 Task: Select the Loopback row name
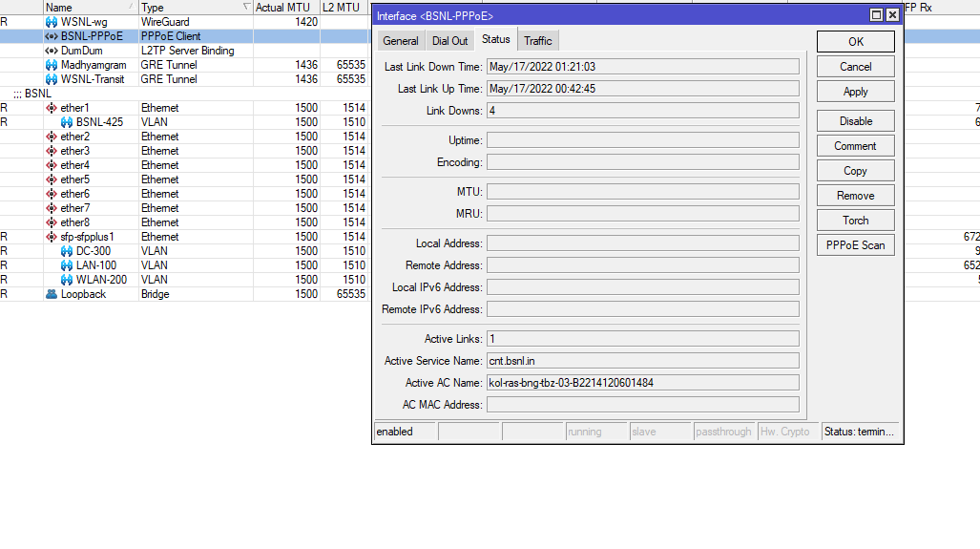tap(83, 294)
